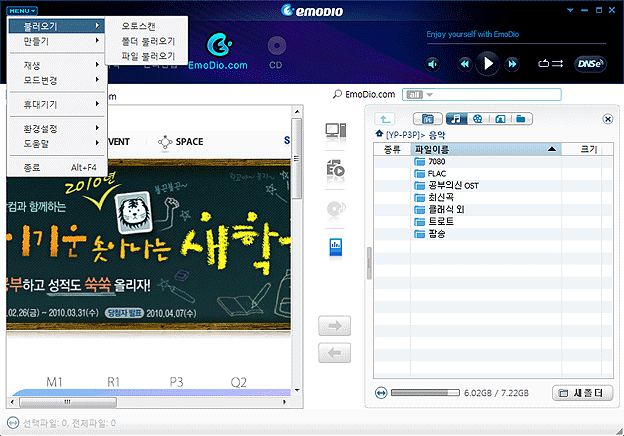The width and height of the screenshot is (624, 436).
Task: Toggle shuffle mode
Action: (x=558, y=64)
